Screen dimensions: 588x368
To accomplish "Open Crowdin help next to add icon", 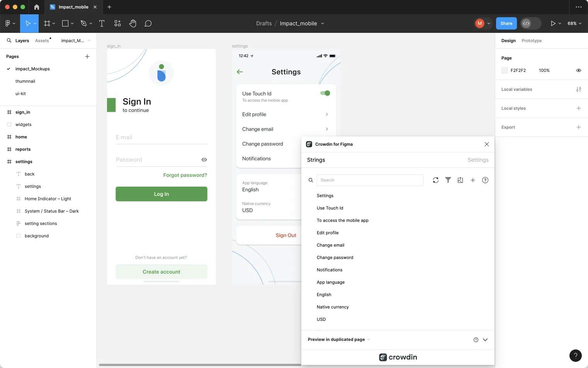I will pyautogui.click(x=485, y=180).
